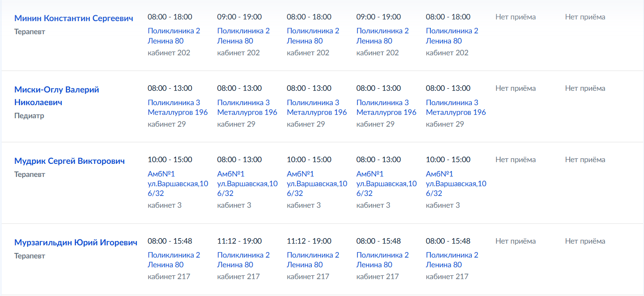Click Мурзагильдин's second-day Поликлиника 2 link (11:12 - 19:00)
The width and height of the screenshot is (644, 296).
coord(244,260)
